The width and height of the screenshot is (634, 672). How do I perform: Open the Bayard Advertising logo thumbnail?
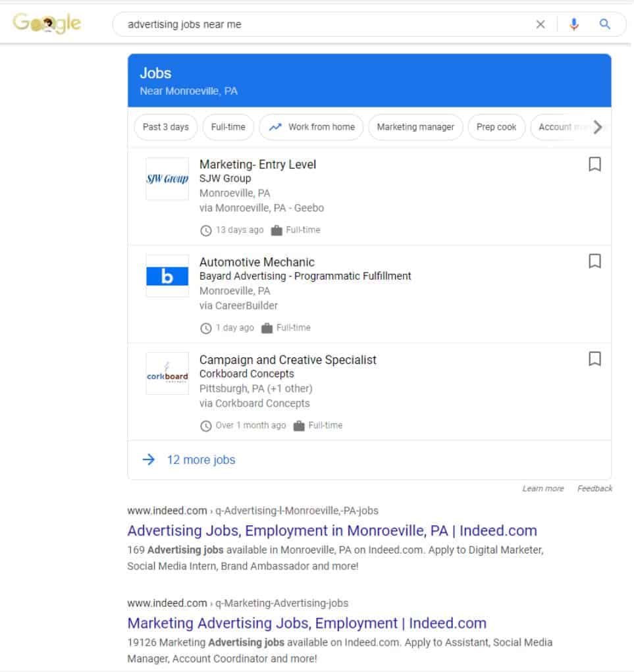point(167,276)
